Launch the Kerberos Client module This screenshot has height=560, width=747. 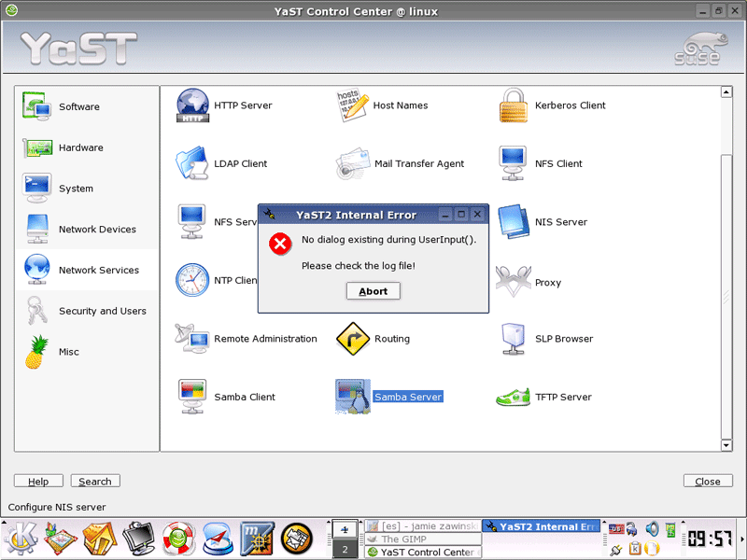552,105
